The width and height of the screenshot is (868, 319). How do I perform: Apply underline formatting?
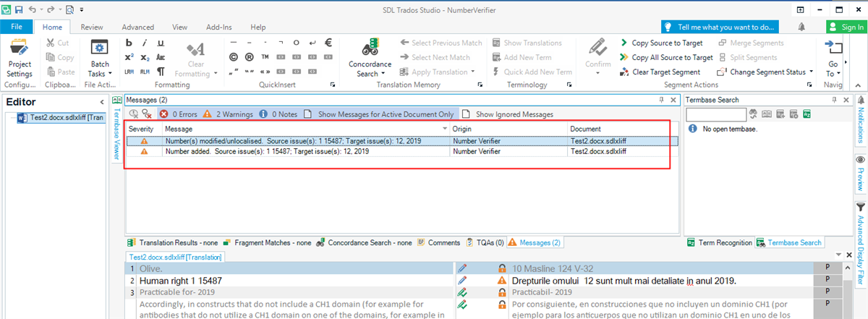(161, 43)
